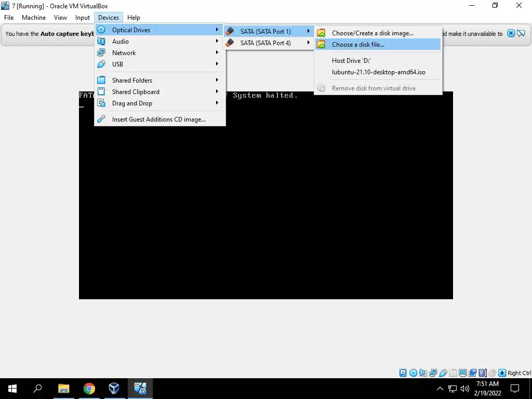This screenshot has height=399, width=532.
Task: Click the Shared Folders folder icon
Action: click(x=101, y=80)
